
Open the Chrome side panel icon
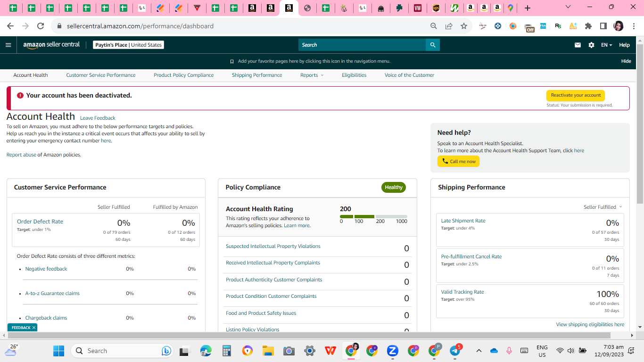(603, 26)
